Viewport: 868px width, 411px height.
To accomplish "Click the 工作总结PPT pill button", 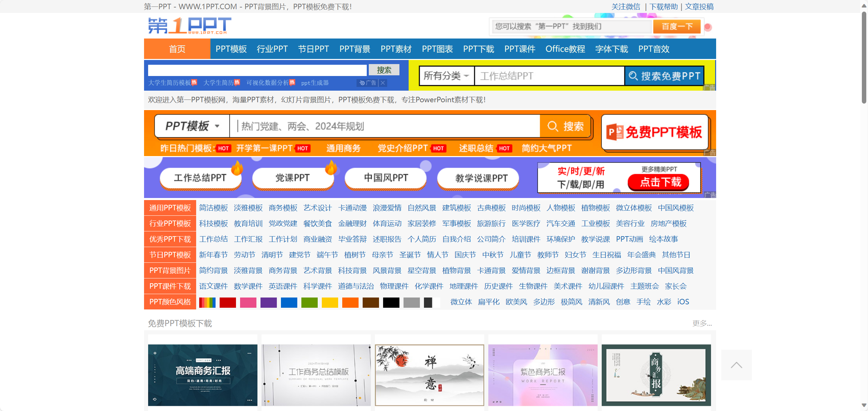I will coord(200,178).
